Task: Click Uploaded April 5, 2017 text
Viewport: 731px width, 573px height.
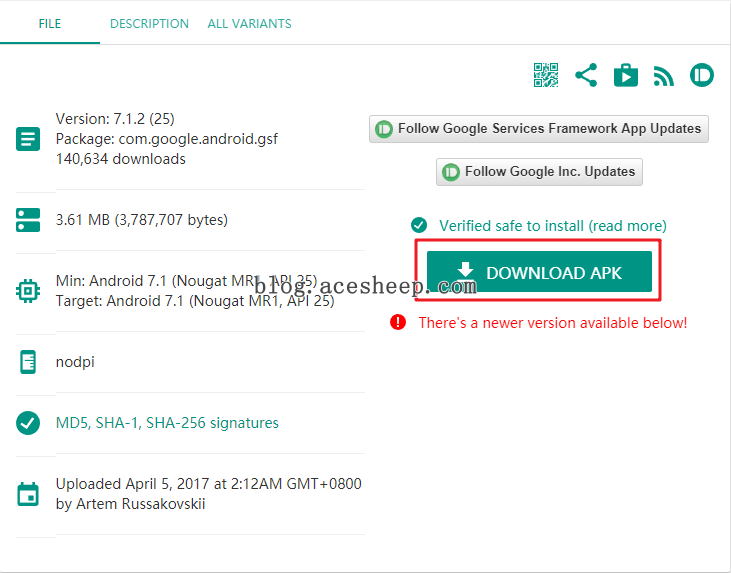Action: 208,484
